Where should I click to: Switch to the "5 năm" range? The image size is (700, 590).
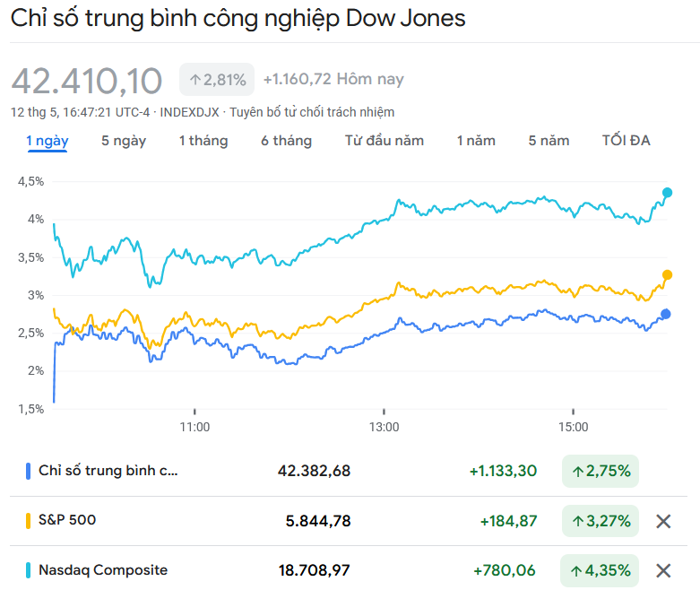tap(549, 141)
